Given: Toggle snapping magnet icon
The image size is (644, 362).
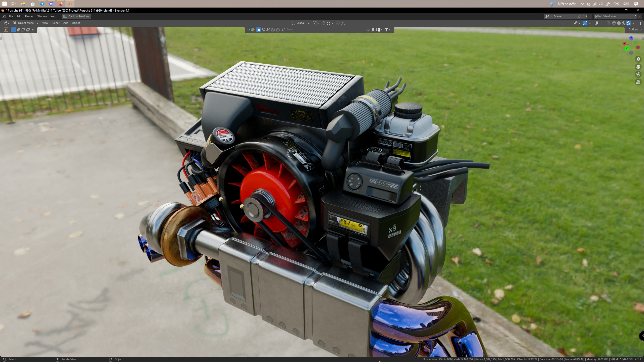Looking at the screenshot, I should (x=324, y=23).
